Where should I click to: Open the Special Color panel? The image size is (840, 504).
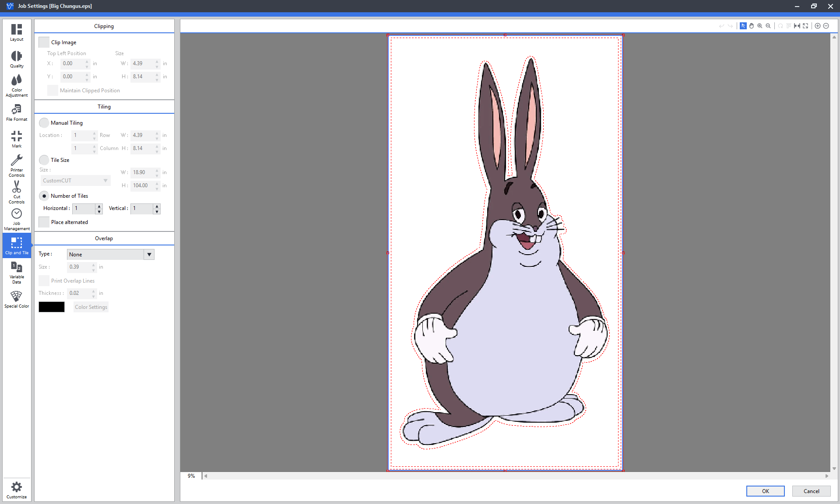(17, 299)
